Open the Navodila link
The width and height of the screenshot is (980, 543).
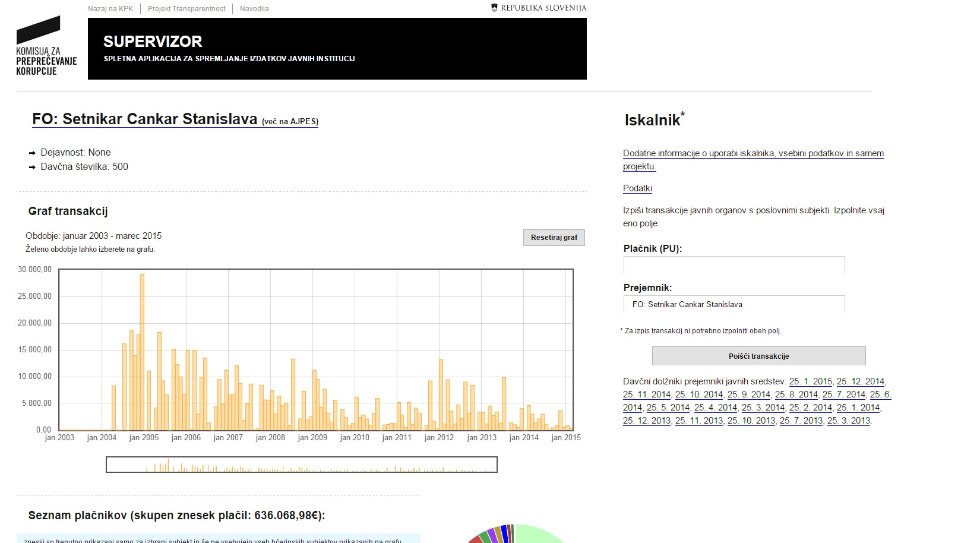tap(254, 9)
